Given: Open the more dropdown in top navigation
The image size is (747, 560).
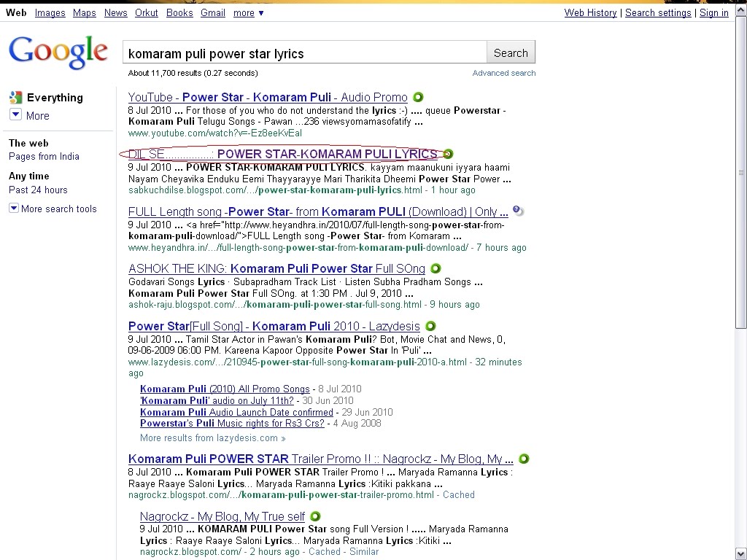Looking at the screenshot, I should (248, 13).
